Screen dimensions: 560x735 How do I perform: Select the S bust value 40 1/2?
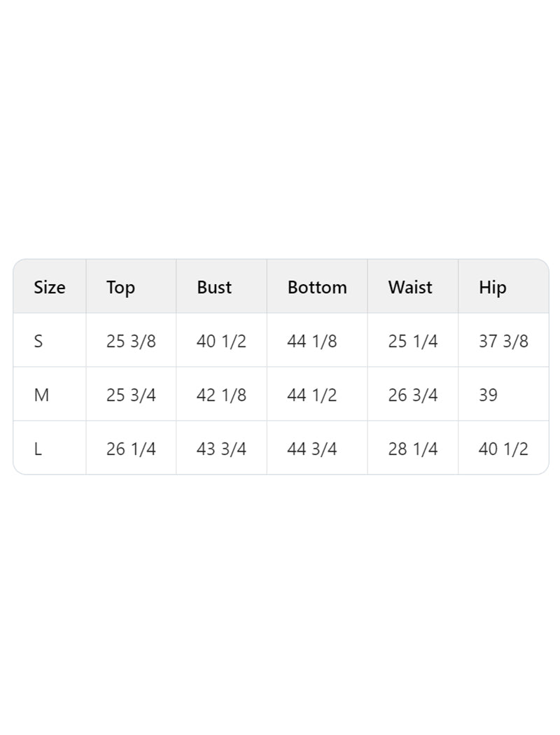click(x=221, y=341)
